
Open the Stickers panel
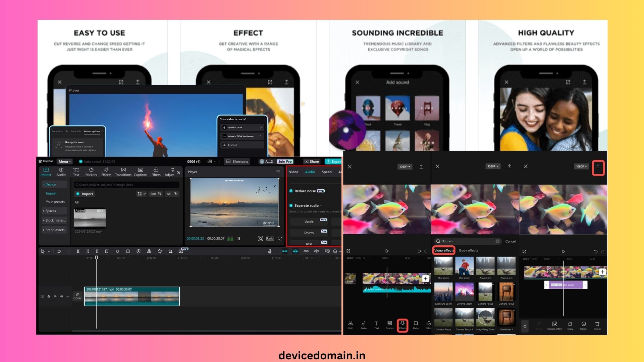(x=91, y=172)
